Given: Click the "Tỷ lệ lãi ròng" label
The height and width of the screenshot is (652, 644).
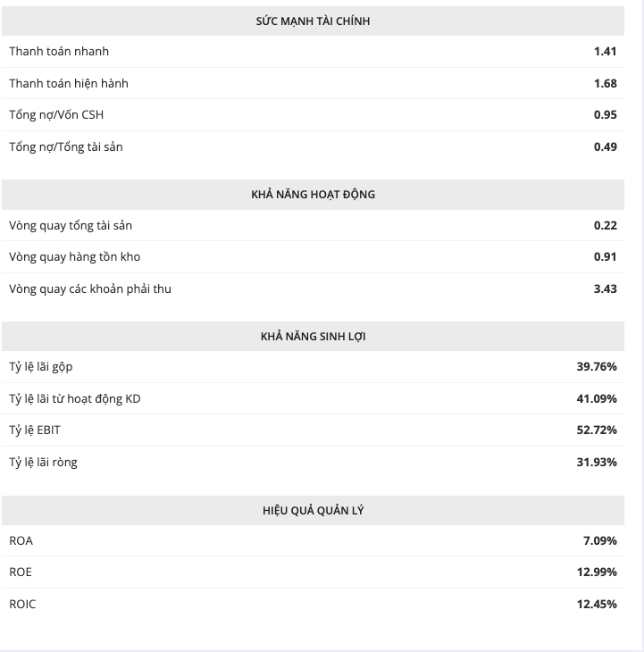Looking at the screenshot, I should click(43, 462).
